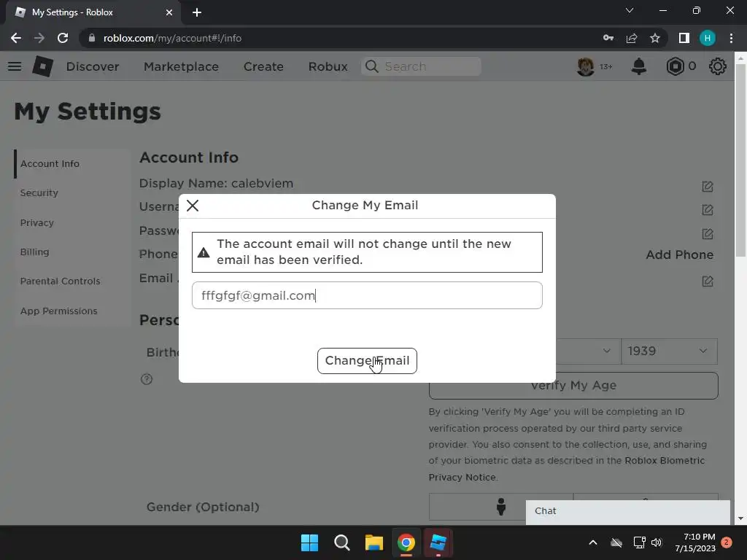
Task: Open the saved passwords key icon
Action: pyautogui.click(x=608, y=38)
